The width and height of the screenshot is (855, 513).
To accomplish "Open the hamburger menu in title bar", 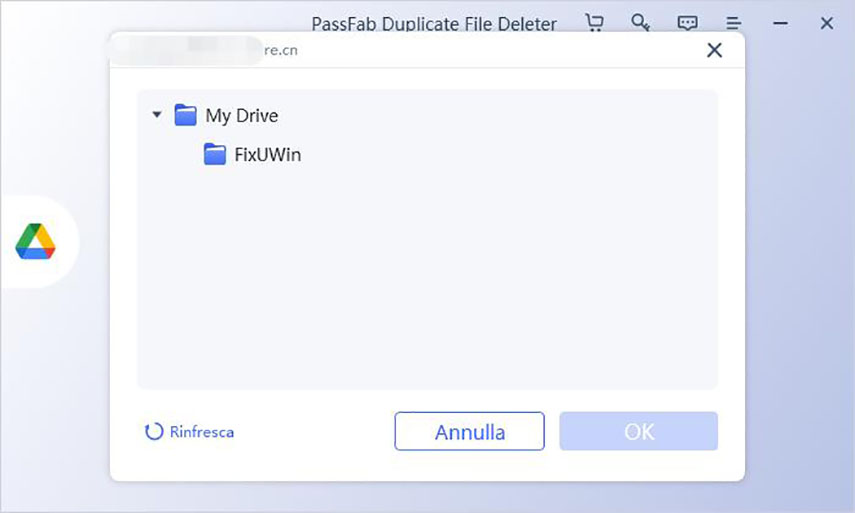I will (x=733, y=23).
